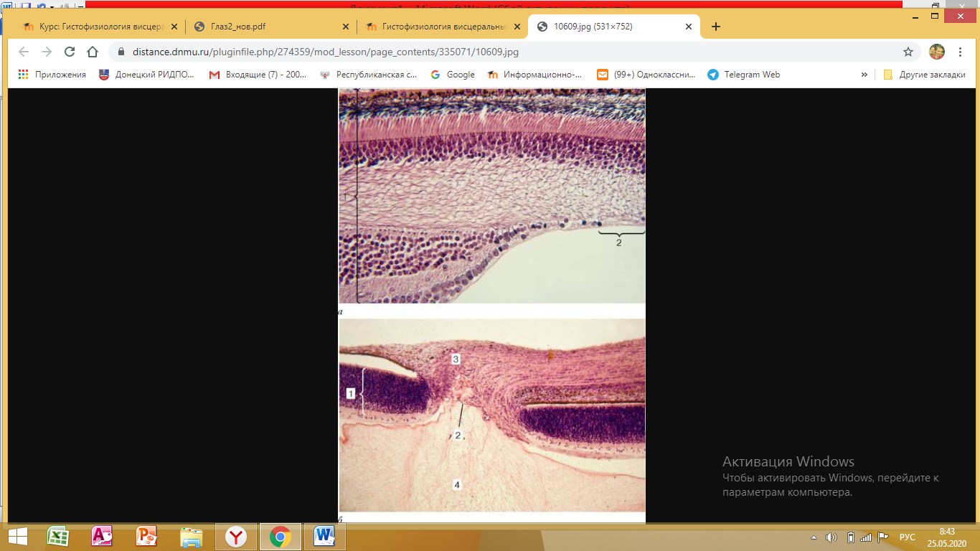Close the 'Гистофизиология висцеральных' tab
This screenshot has height=551, width=980.
coord(516,27)
